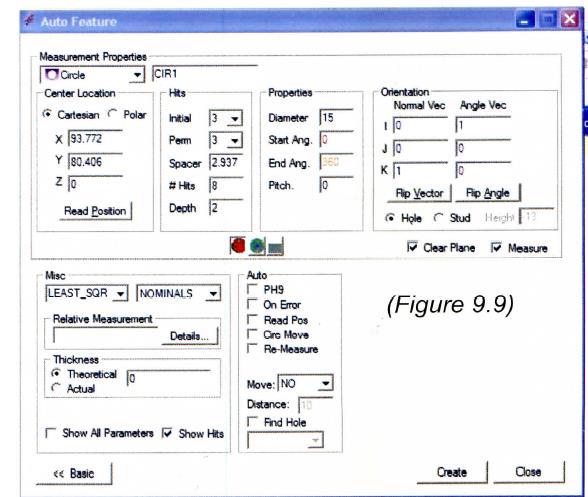Uncheck the Show Hits checkbox
Viewport: 588px width, 497px height.
(x=167, y=433)
